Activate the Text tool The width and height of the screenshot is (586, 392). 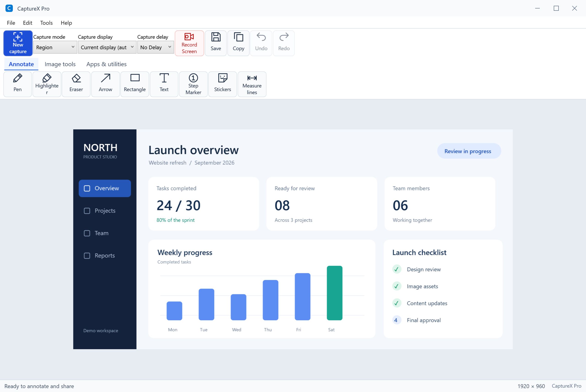164,84
